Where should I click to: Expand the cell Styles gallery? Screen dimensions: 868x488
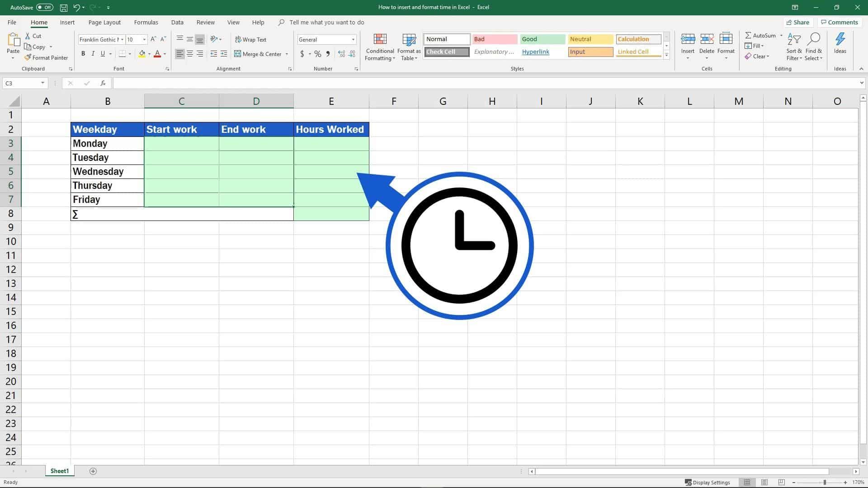pyautogui.click(x=666, y=55)
